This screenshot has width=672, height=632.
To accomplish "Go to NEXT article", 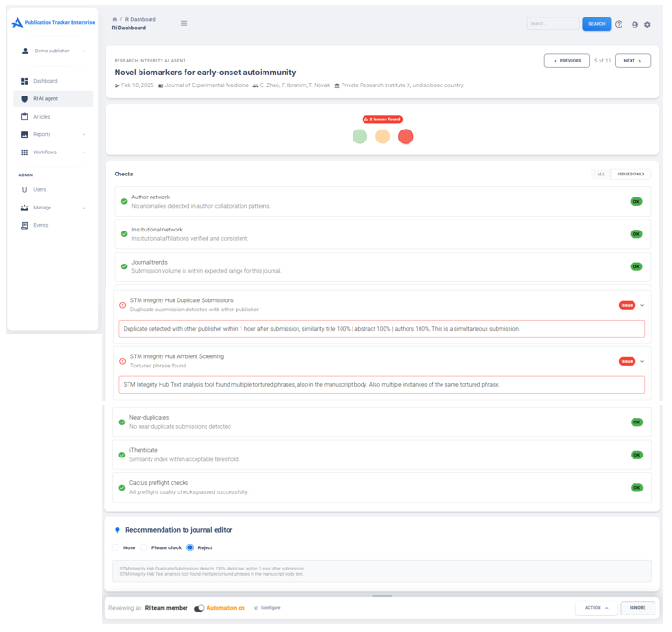I will 633,61.
